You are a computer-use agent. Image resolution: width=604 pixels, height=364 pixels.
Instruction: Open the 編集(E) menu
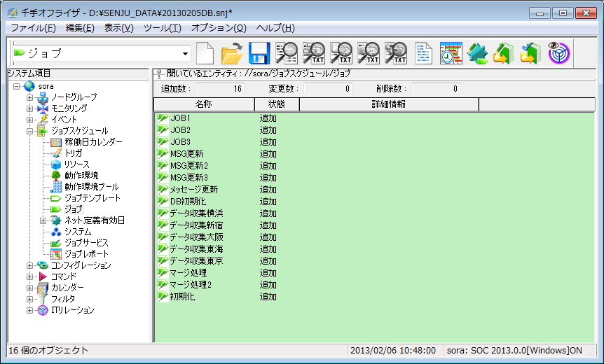coord(80,28)
